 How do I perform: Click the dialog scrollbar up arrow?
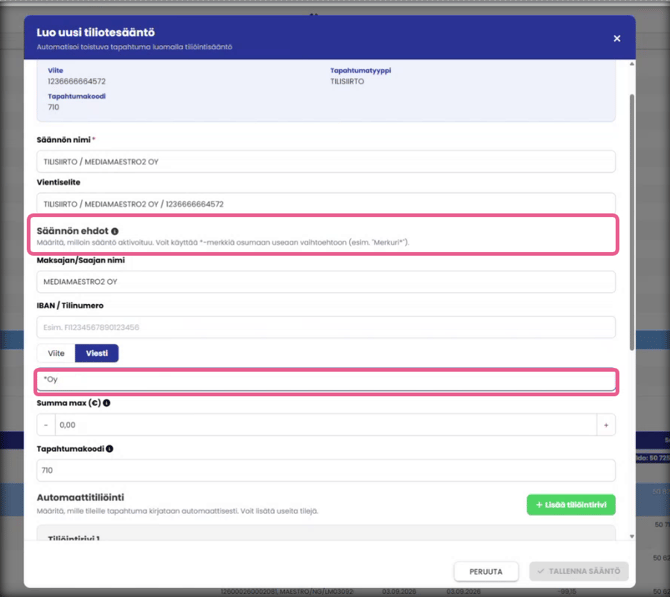(632, 64)
